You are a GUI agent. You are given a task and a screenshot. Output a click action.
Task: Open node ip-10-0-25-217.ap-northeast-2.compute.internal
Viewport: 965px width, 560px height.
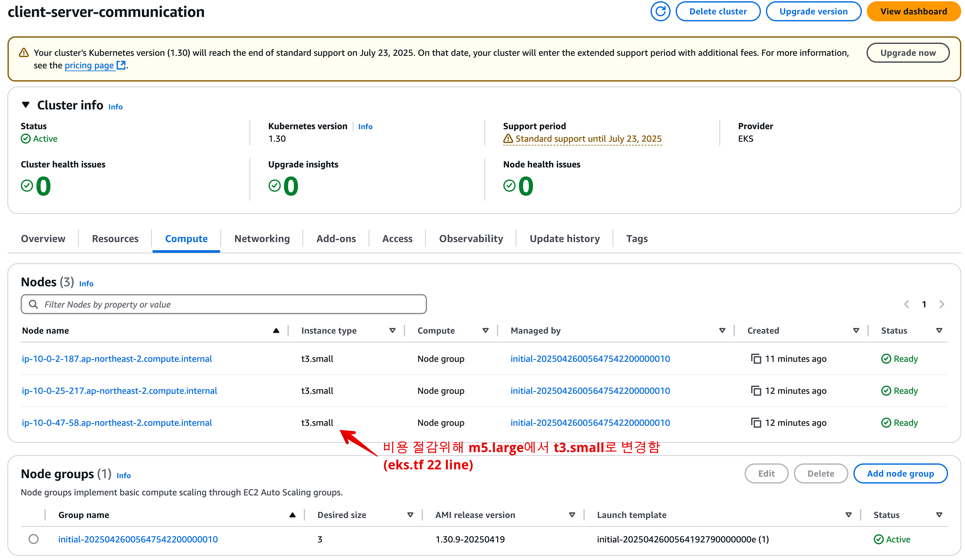[119, 391]
